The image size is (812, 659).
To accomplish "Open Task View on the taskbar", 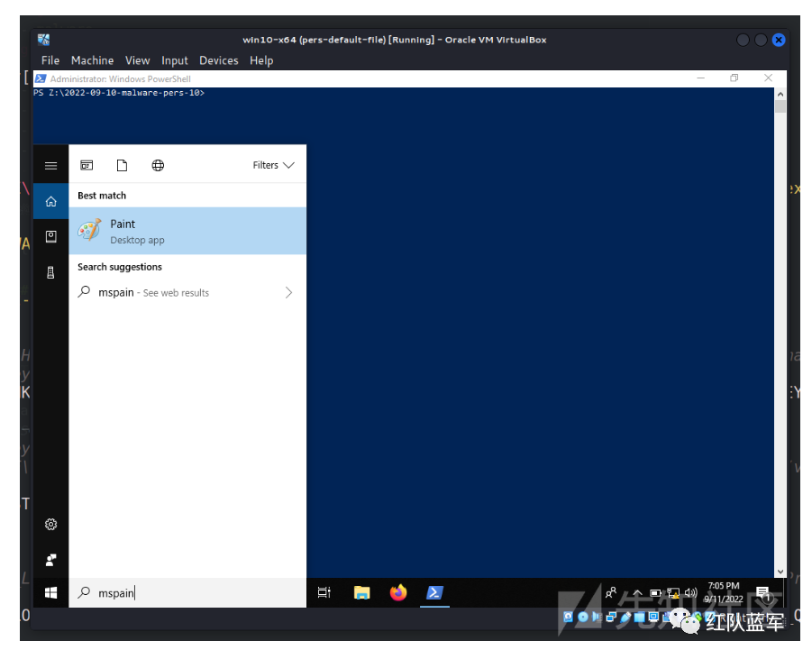I will coord(324,592).
